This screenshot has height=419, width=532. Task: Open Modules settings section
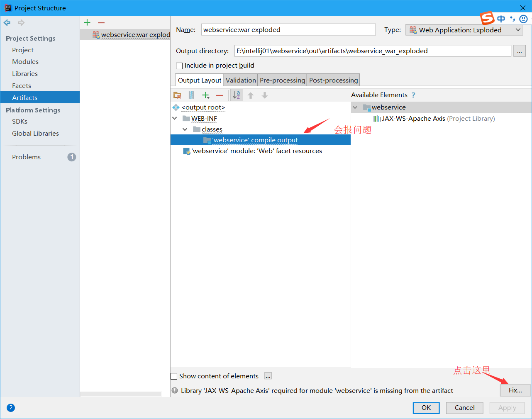(25, 62)
